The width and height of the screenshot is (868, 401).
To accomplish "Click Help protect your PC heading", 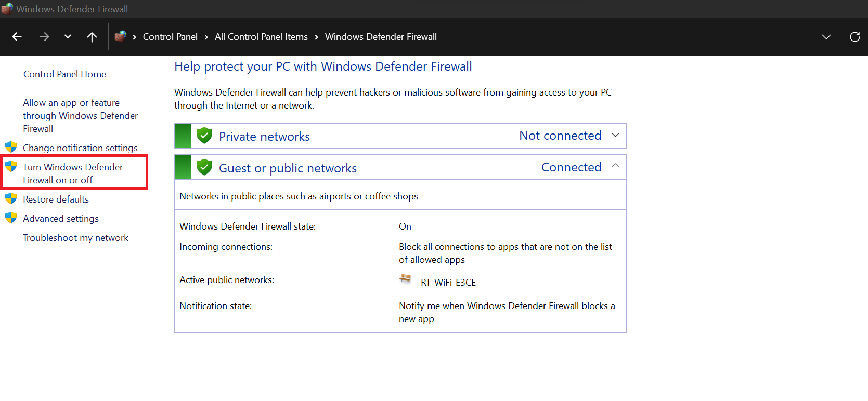I will click(323, 66).
